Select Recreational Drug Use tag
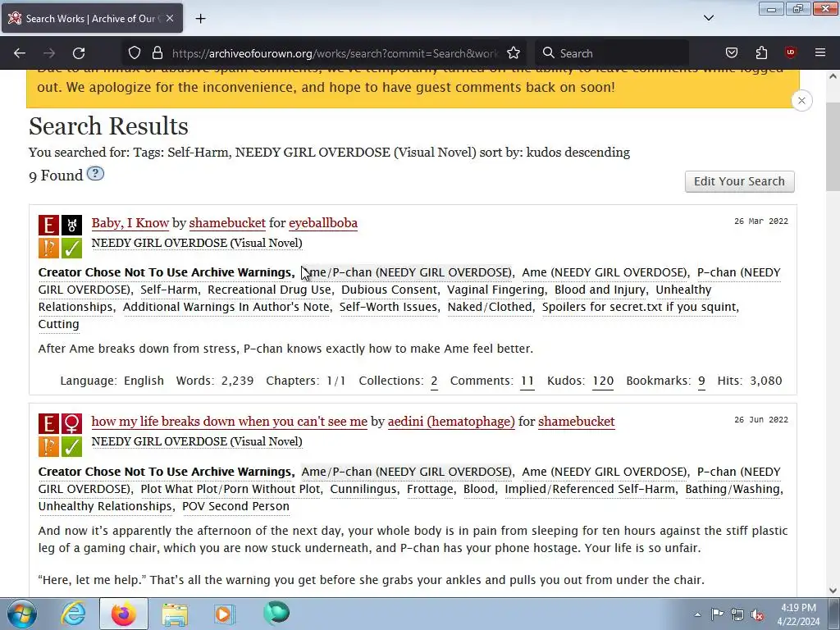 tap(269, 290)
